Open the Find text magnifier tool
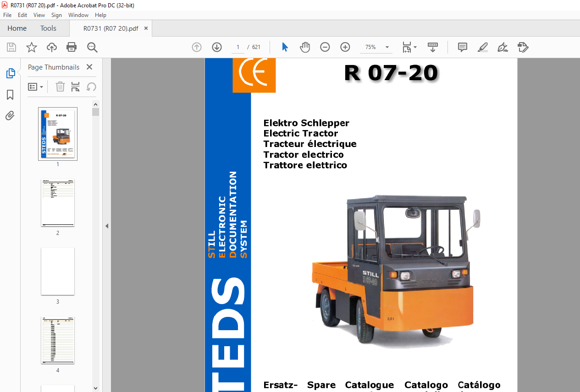The width and height of the screenshot is (580, 392). (x=92, y=47)
